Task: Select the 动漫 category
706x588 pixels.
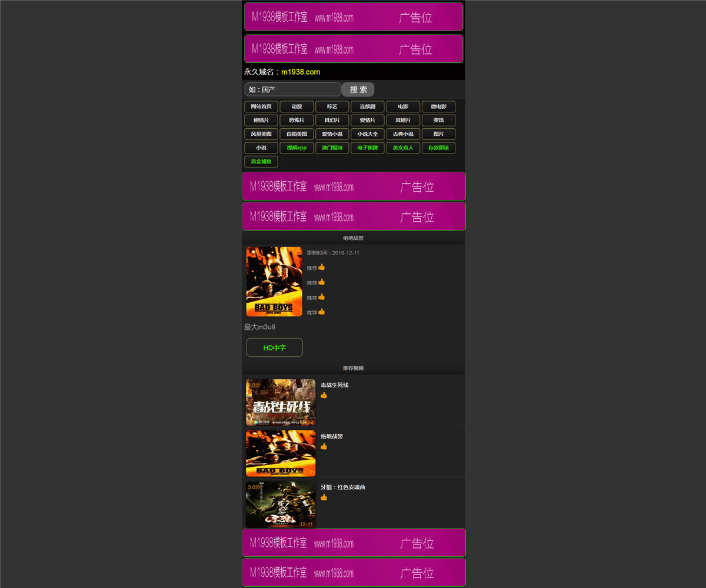Action: click(x=297, y=106)
